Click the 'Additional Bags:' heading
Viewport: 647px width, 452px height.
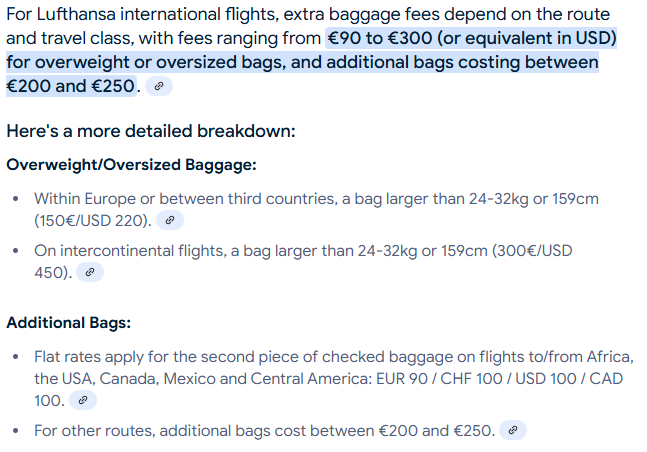68,323
